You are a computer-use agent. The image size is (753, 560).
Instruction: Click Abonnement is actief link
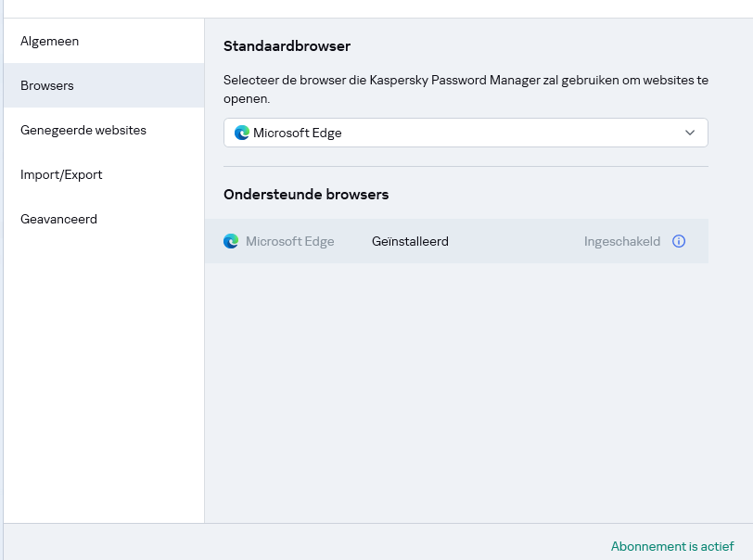[672, 546]
